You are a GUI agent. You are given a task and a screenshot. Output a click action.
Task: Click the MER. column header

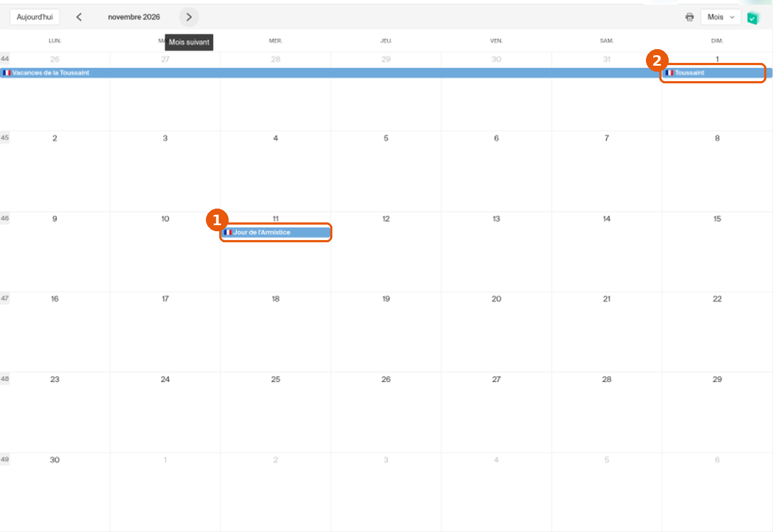coord(276,41)
